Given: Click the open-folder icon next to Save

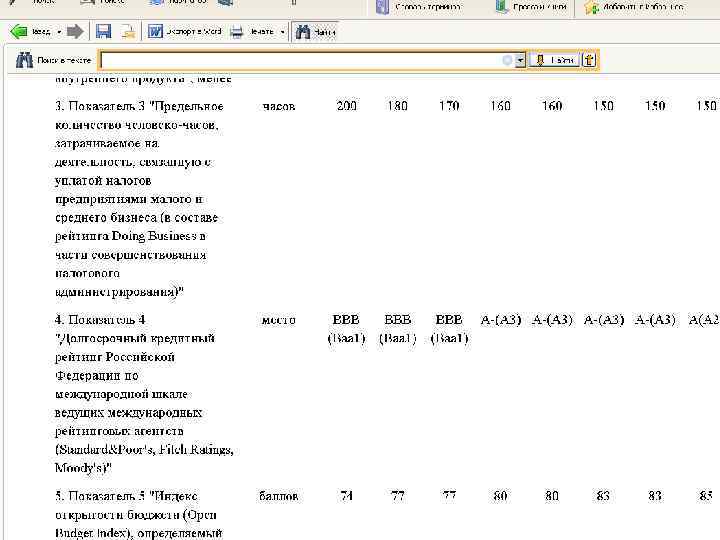Looking at the screenshot, I should [x=129, y=32].
